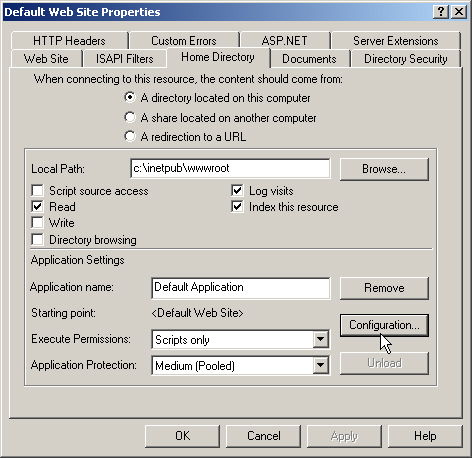Select the Home Directory tab
Screen dimensions: 472x458
(218, 57)
